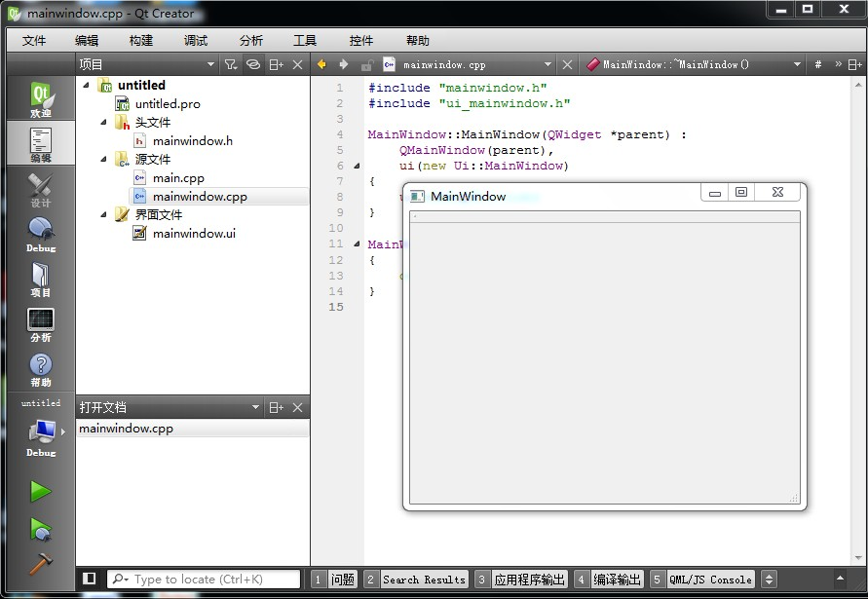Toggle editor synchronization link icon
This screenshot has height=599, width=868.
pyautogui.click(x=253, y=64)
